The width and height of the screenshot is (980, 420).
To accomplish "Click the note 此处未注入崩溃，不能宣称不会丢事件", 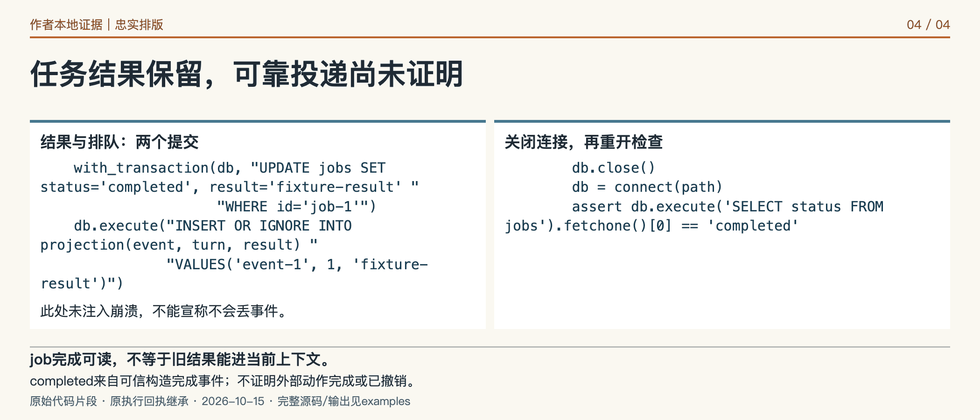I will pos(163,311).
